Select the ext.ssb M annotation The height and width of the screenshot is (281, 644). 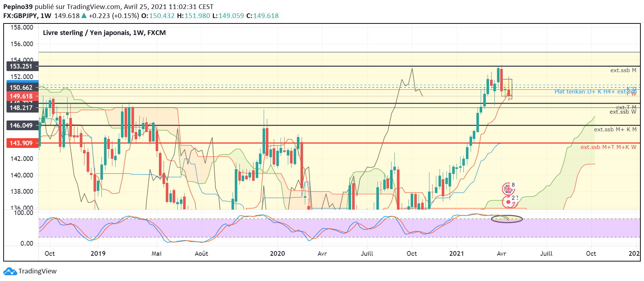click(623, 70)
